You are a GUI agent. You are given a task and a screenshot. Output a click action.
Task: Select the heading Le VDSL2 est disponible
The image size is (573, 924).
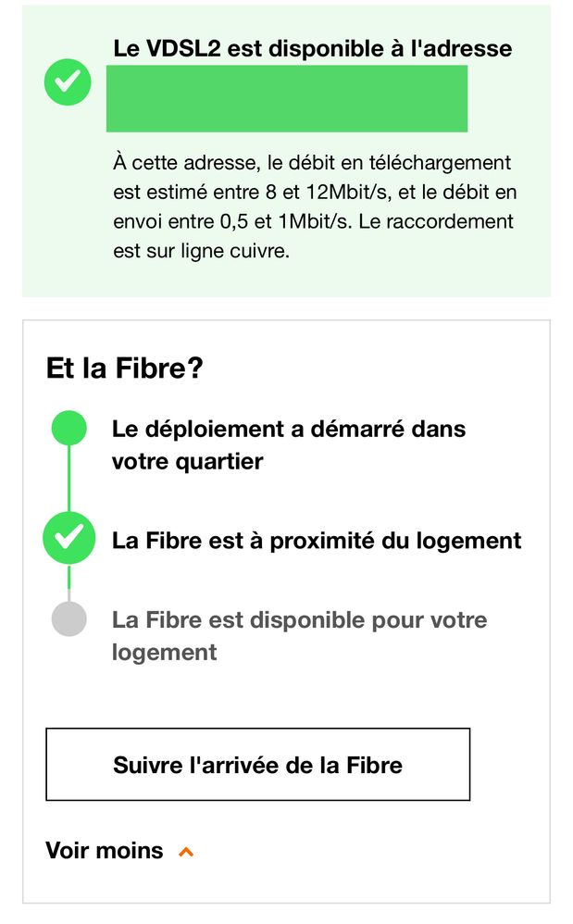point(312,48)
